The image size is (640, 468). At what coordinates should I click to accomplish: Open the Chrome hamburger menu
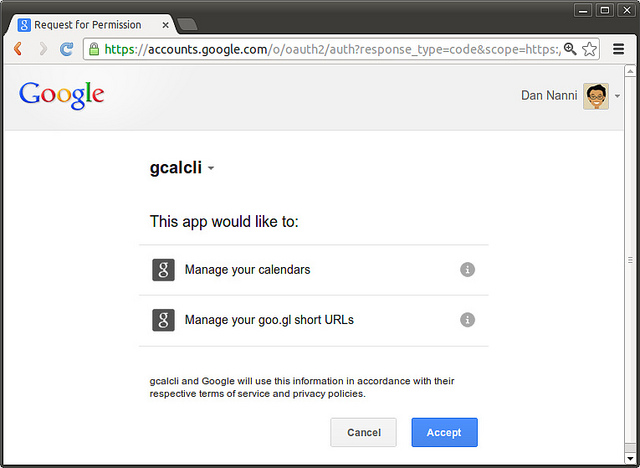[x=618, y=48]
